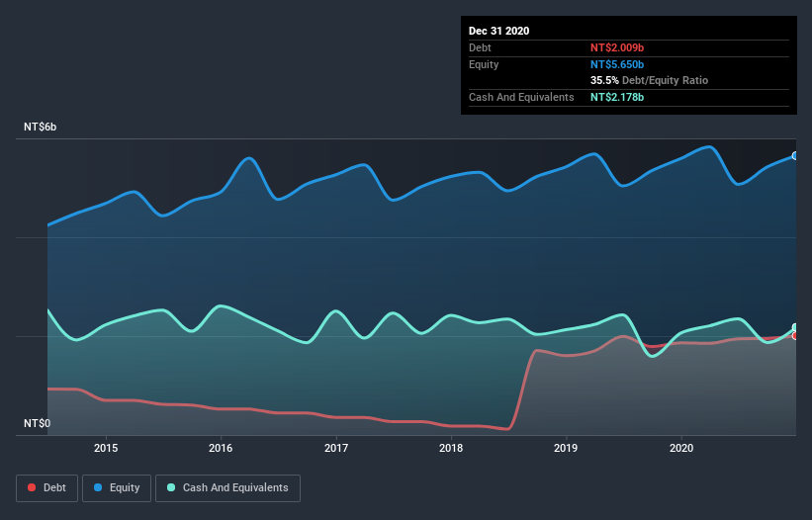Click the NT$5.650b equity value

617,64
